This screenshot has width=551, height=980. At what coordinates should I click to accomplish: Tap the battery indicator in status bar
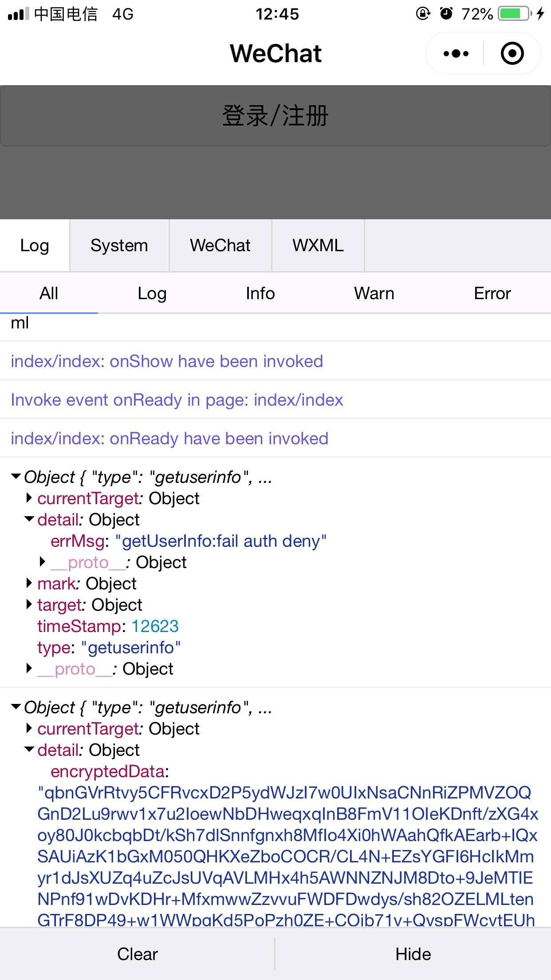click(x=515, y=14)
